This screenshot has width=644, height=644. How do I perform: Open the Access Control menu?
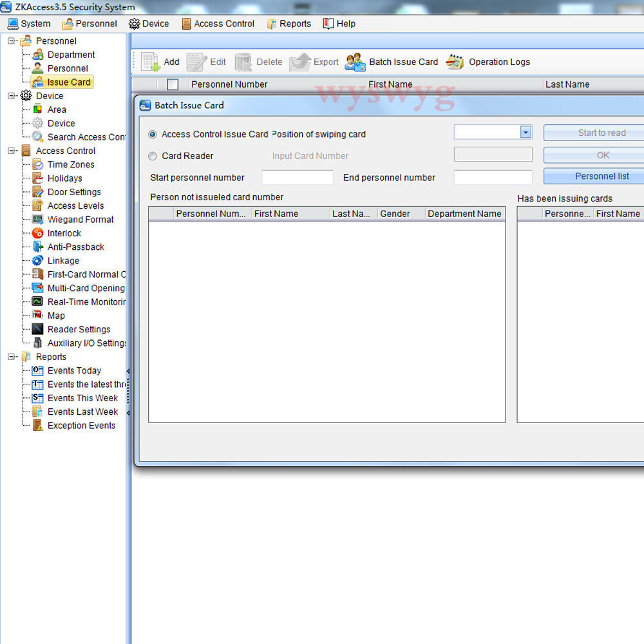click(x=218, y=24)
